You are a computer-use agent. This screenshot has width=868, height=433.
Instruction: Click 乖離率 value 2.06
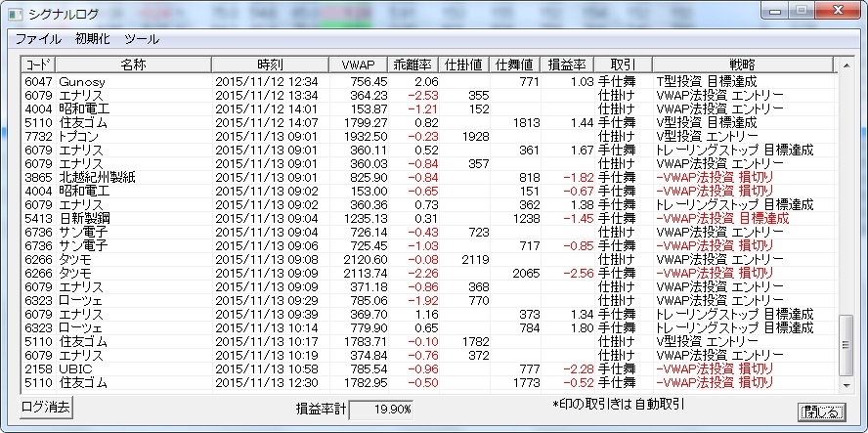tap(426, 82)
